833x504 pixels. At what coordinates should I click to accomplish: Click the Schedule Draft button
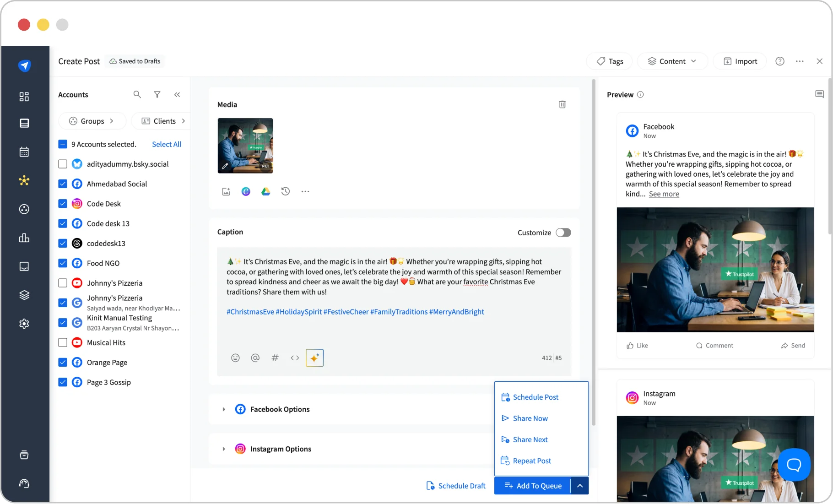pyautogui.click(x=456, y=486)
